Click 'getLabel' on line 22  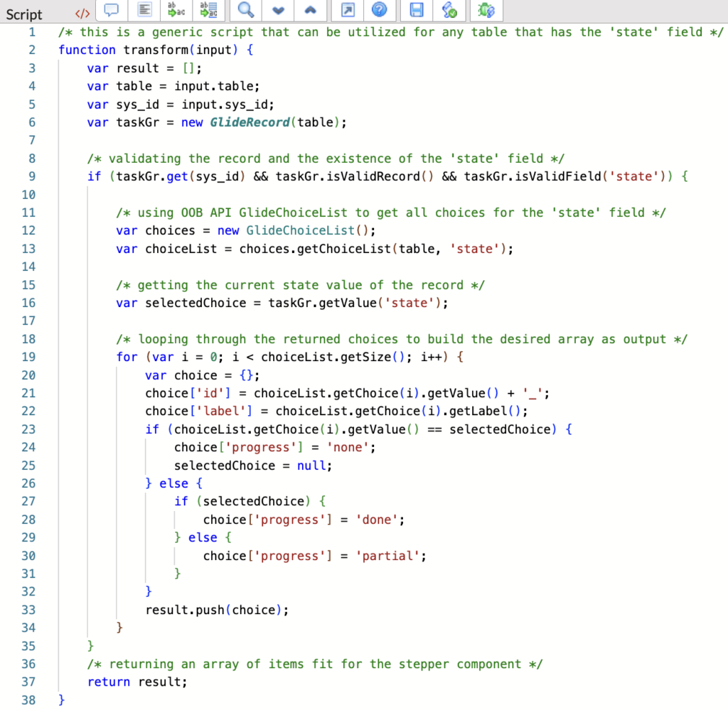478,412
